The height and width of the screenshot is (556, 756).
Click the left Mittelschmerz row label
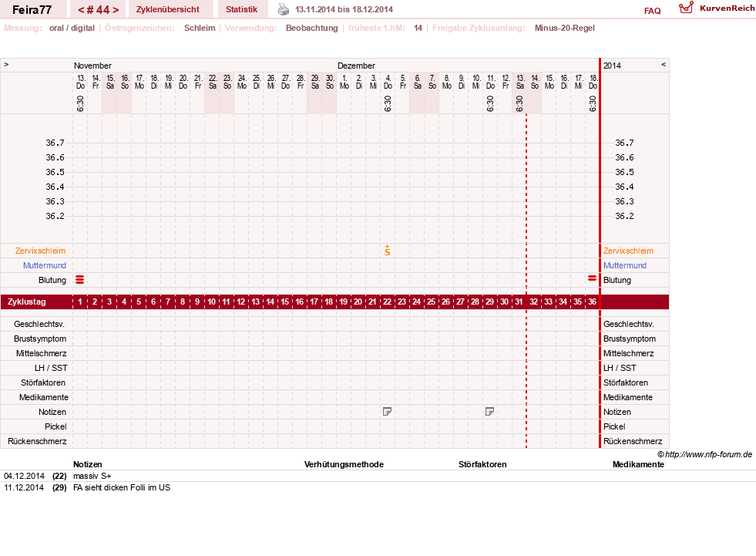[x=41, y=353]
